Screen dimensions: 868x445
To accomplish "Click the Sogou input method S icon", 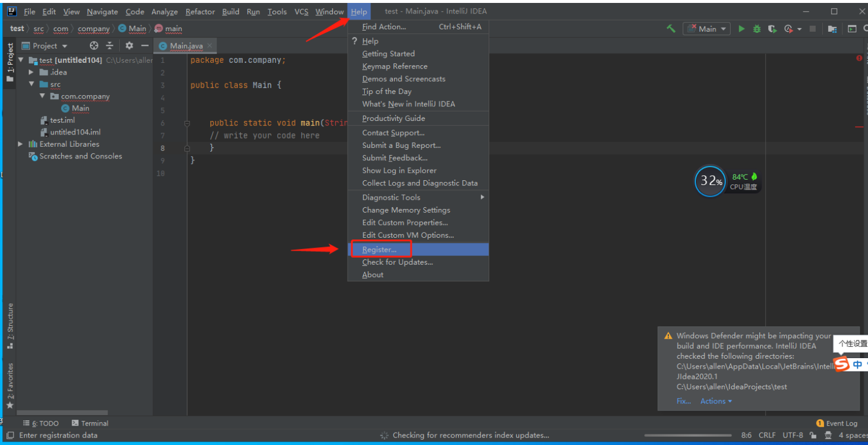I will coord(842,364).
